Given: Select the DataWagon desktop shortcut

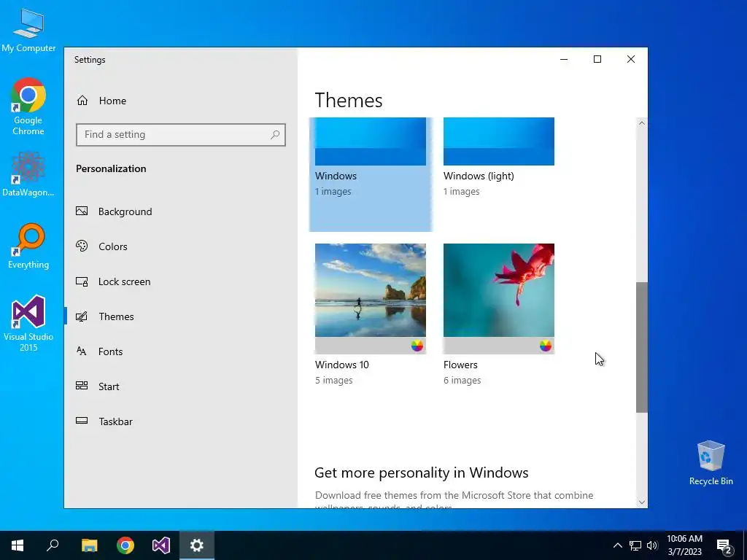Looking at the screenshot, I should [28, 174].
